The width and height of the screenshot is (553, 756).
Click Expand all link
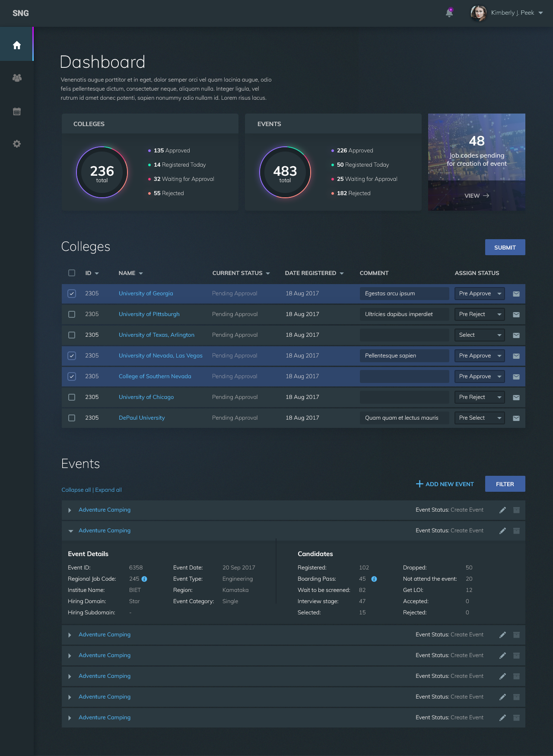tap(108, 490)
